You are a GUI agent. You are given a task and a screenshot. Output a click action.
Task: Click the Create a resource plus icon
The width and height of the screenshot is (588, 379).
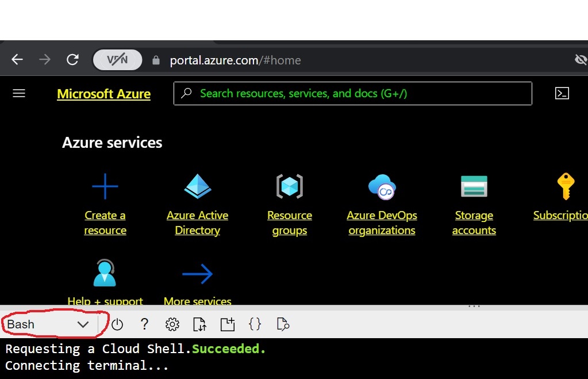105,186
